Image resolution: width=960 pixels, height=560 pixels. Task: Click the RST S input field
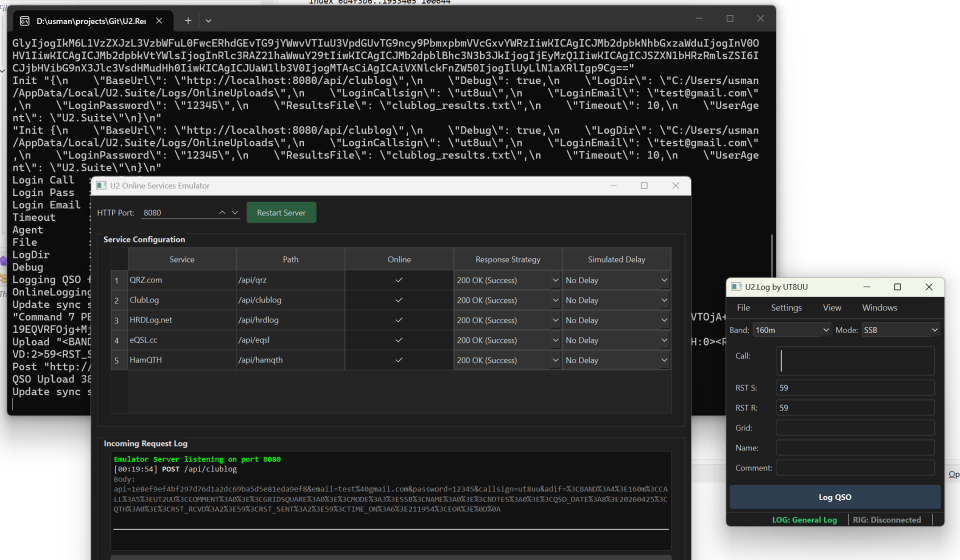click(x=855, y=387)
